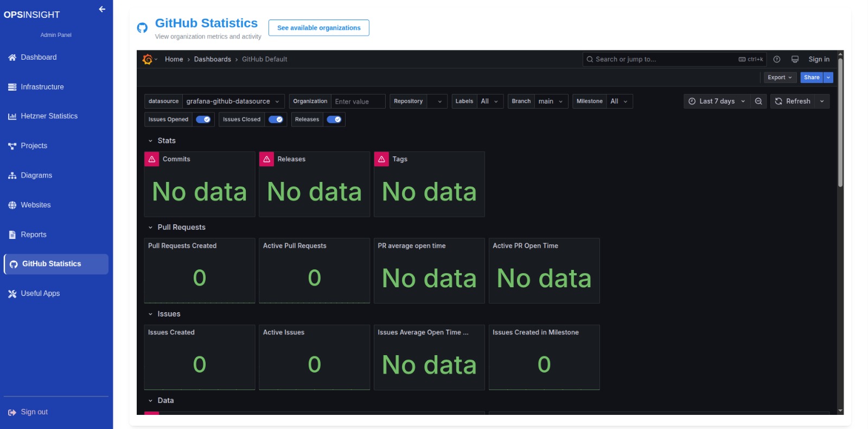Click the Refresh dashboard button

pos(793,102)
